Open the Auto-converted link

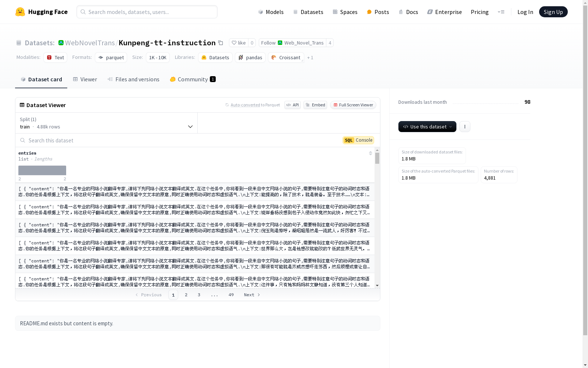[245, 105]
